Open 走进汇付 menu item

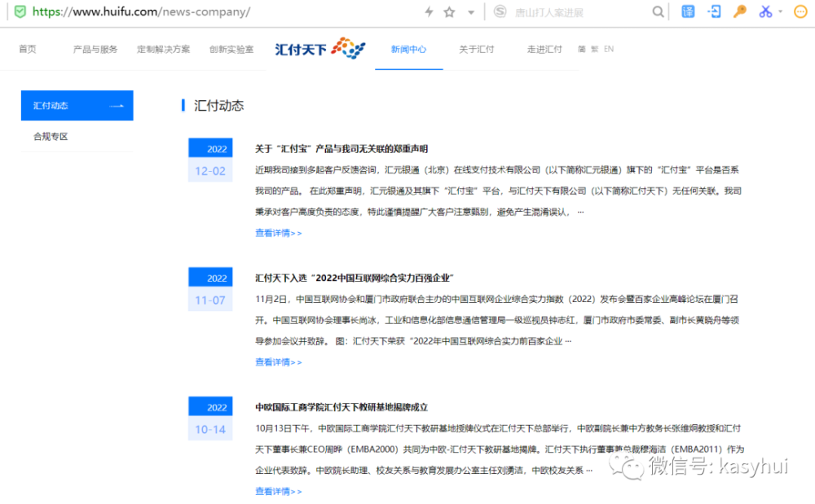tap(544, 50)
